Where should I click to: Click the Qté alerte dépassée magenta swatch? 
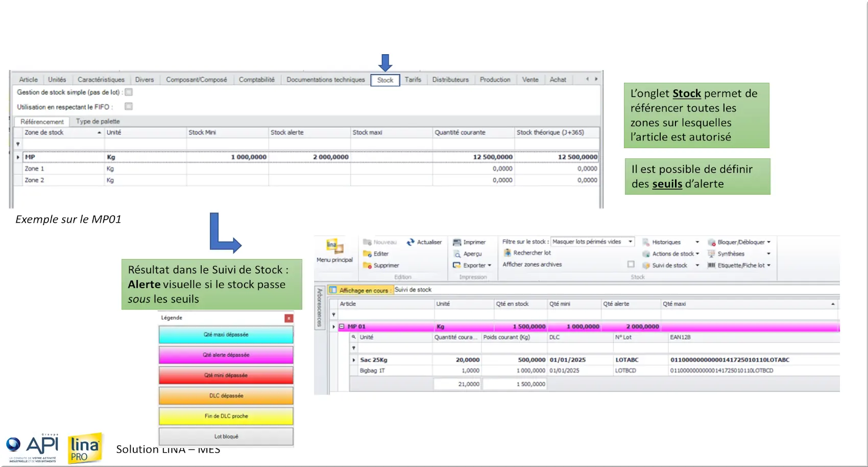click(x=226, y=355)
